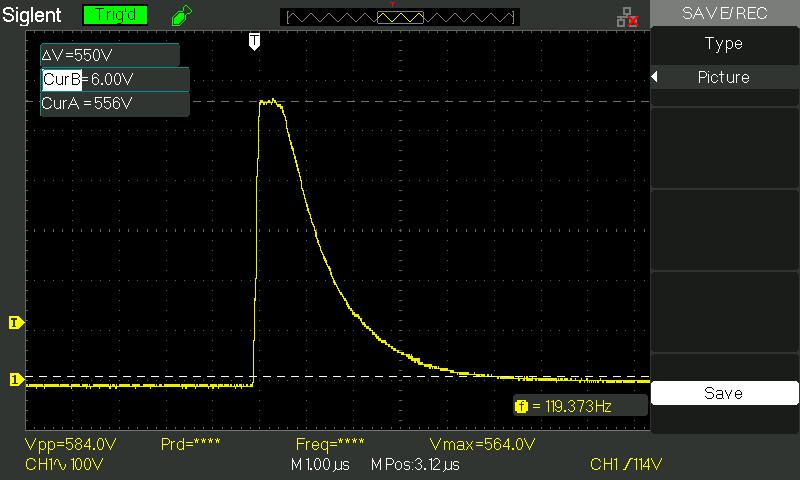
Task: Click the Save button
Action: click(x=724, y=393)
